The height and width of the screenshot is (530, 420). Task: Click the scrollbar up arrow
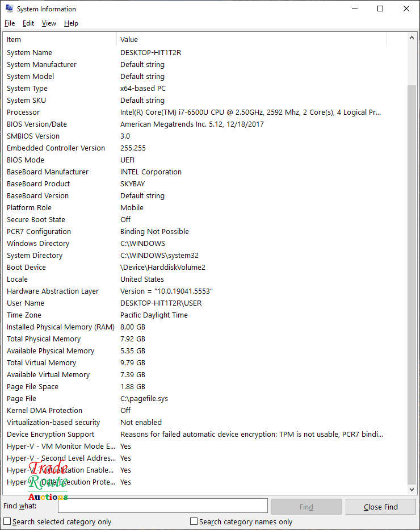tap(411, 39)
